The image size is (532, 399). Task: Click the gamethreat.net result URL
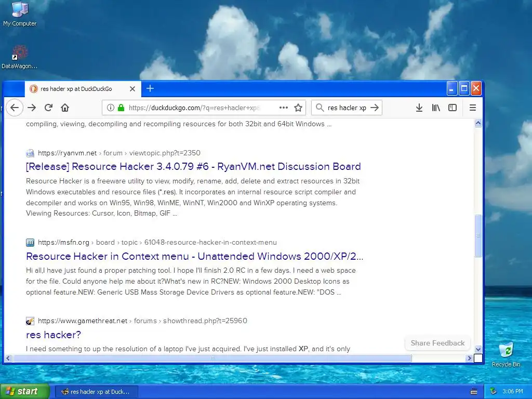click(142, 321)
